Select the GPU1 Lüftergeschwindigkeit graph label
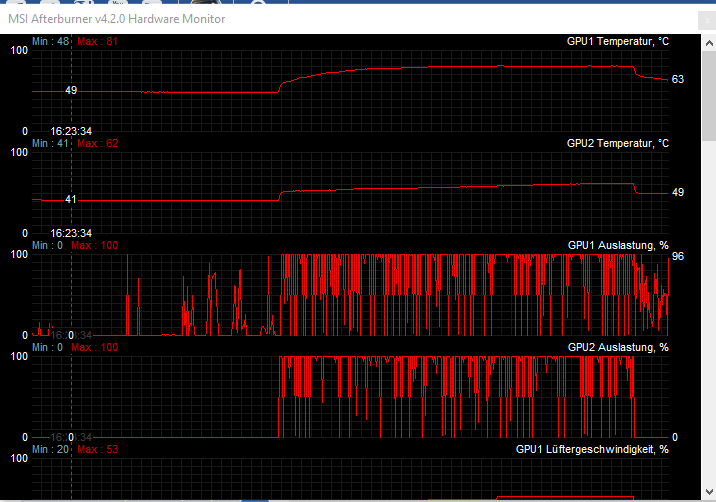 click(x=592, y=449)
